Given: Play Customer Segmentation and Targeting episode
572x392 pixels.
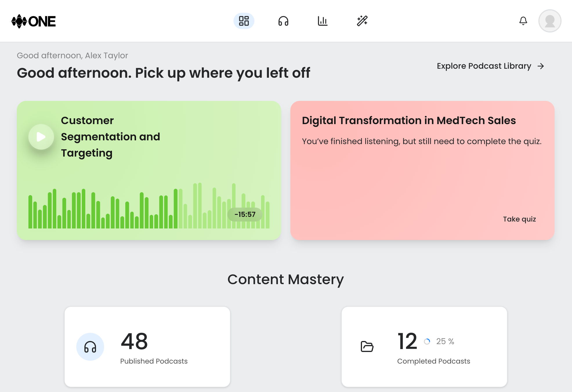Looking at the screenshot, I should [41, 137].
